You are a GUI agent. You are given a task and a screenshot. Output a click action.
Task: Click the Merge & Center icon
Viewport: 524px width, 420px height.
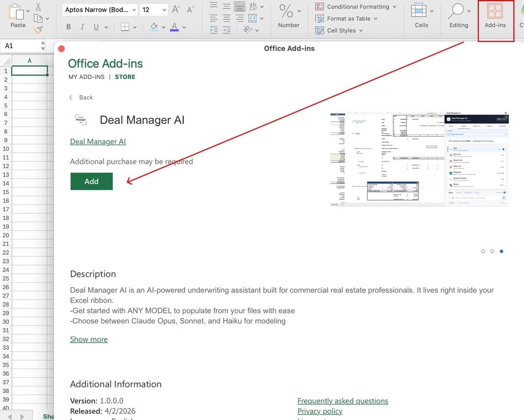click(253, 18)
